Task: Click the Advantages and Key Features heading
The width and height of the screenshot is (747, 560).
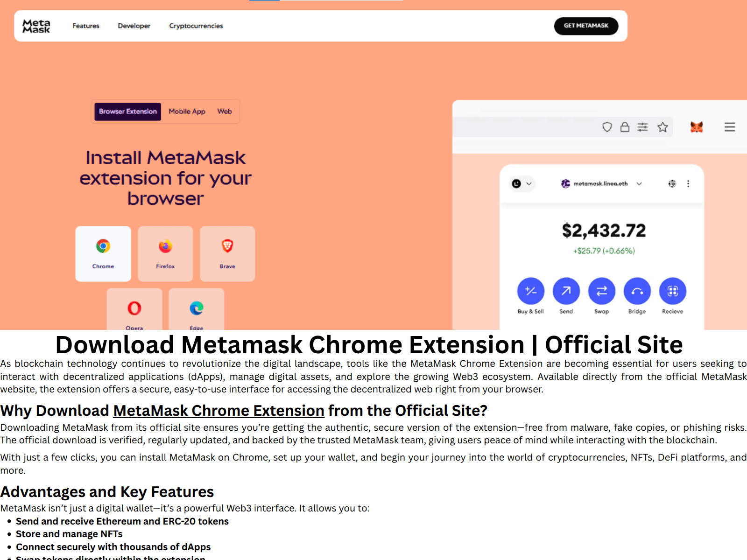Action: click(x=107, y=492)
